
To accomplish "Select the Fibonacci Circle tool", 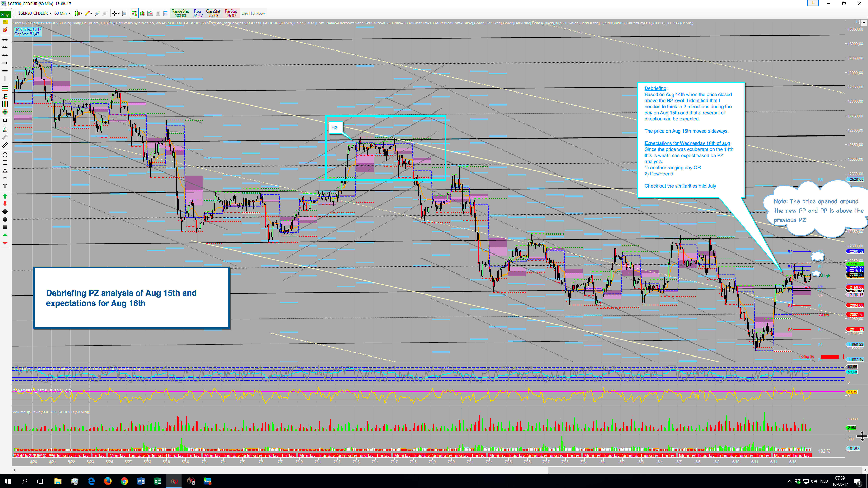I will [x=5, y=112].
